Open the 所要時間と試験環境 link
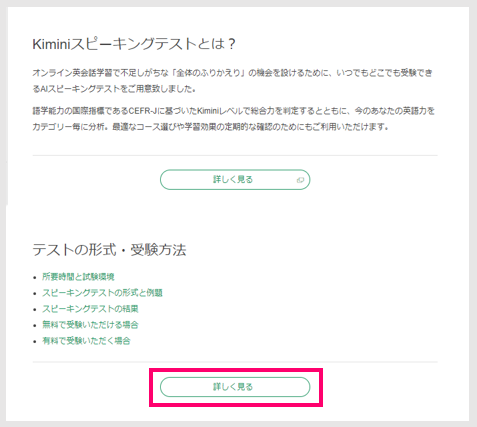Image resolution: width=477 pixels, height=427 pixels. tap(78, 277)
